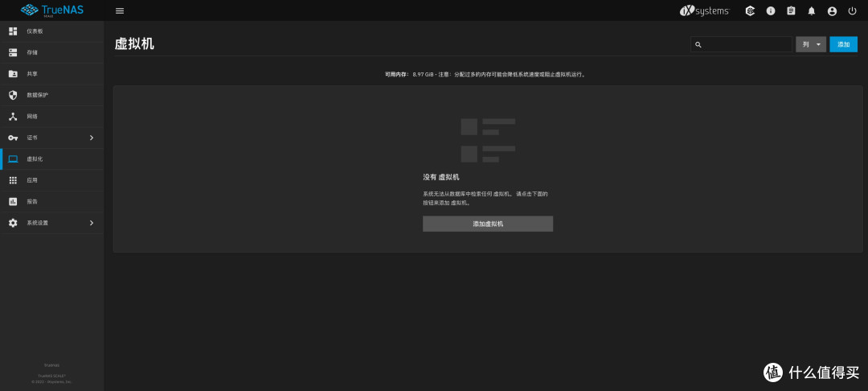Expand the 证书 chevron
The height and width of the screenshot is (391, 868).
(92, 138)
